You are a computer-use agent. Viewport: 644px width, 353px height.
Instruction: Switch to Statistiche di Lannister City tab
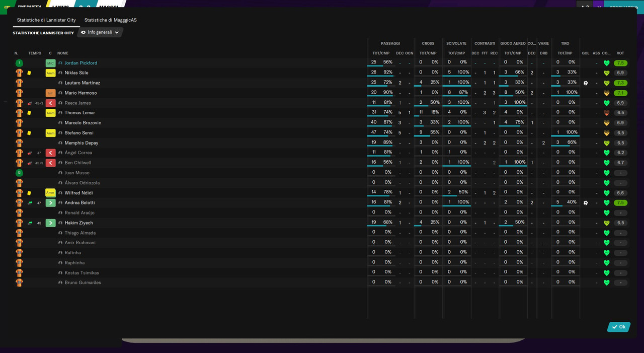[46, 20]
